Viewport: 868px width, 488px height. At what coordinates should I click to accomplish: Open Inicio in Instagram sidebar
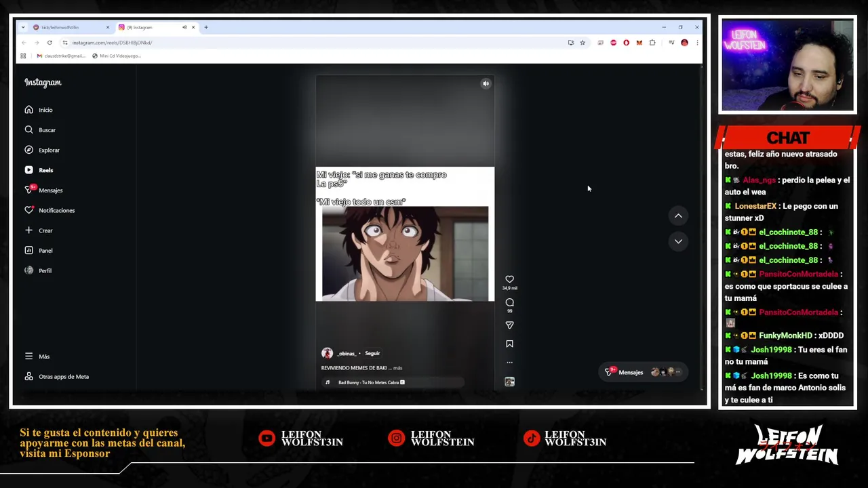coord(39,110)
